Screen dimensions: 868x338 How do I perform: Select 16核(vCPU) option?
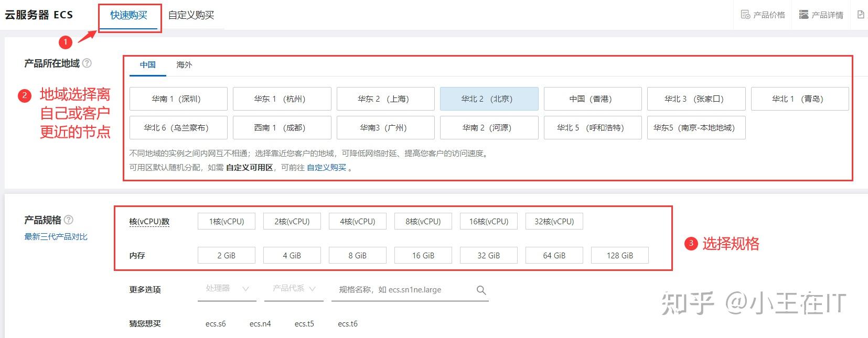489,221
